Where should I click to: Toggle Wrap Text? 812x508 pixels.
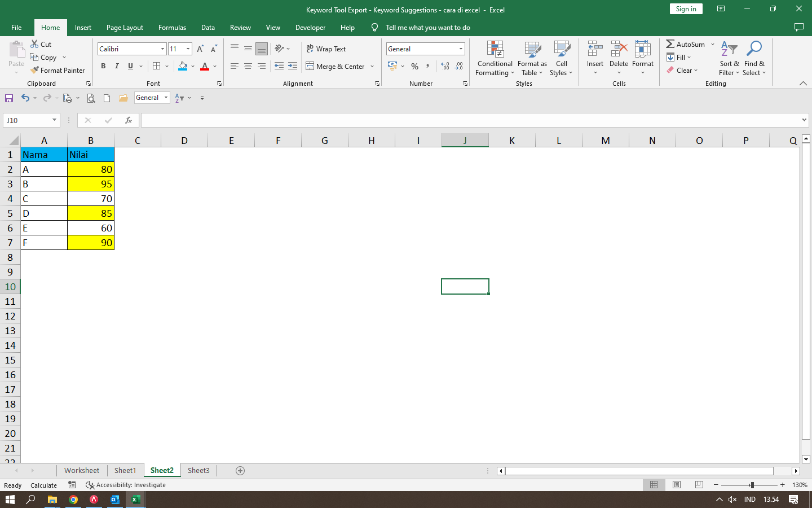[326, 49]
